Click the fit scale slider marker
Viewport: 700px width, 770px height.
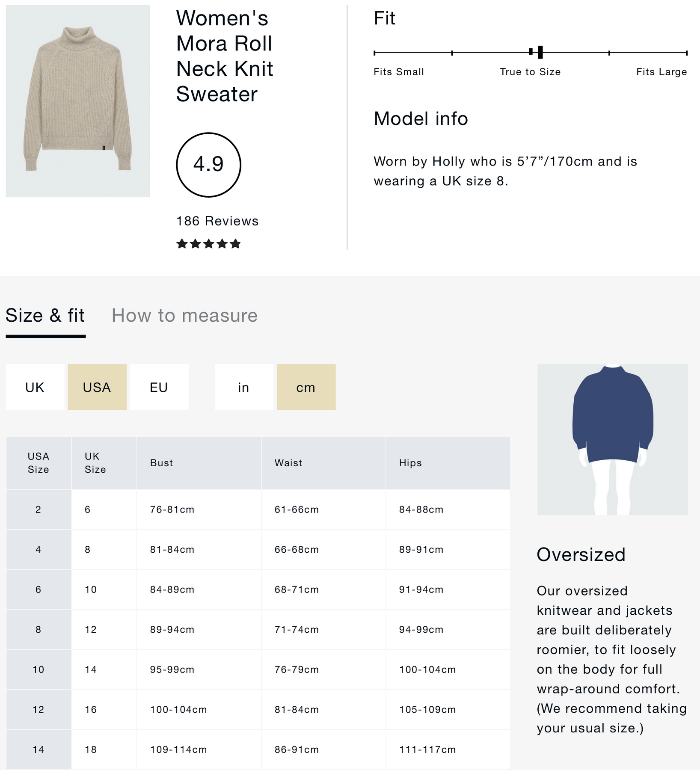[540, 52]
